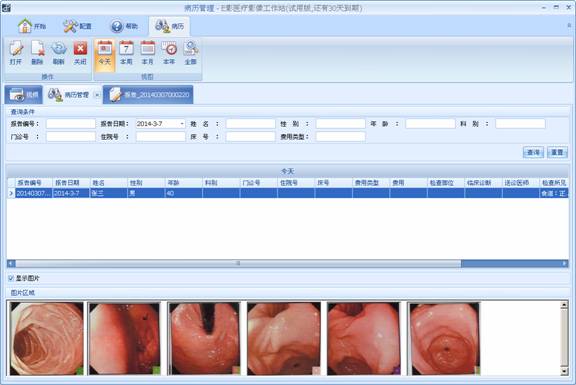Select the fourth endoscopy thumbnail
This screenshot has height=385, width=576.
click(284, 338)
